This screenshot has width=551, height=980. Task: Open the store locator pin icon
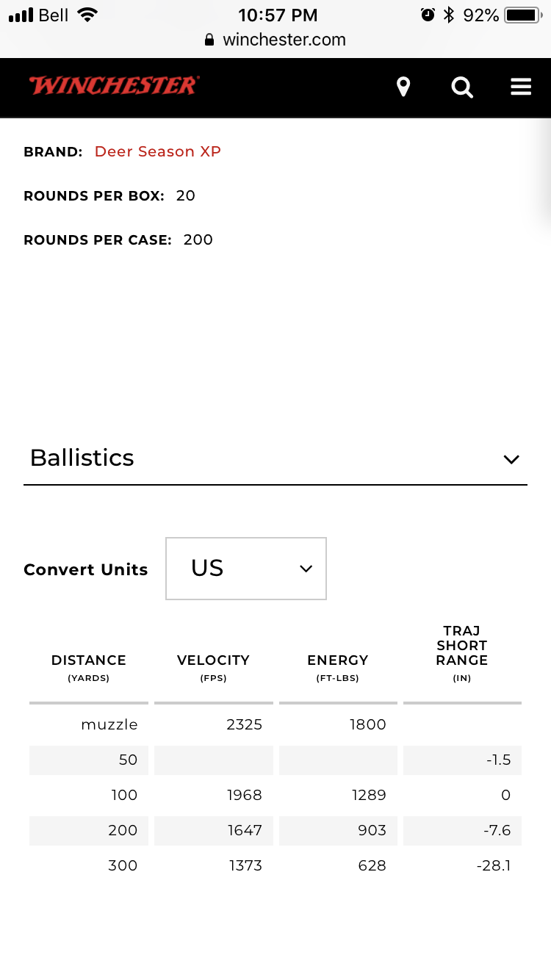(403, 87)
